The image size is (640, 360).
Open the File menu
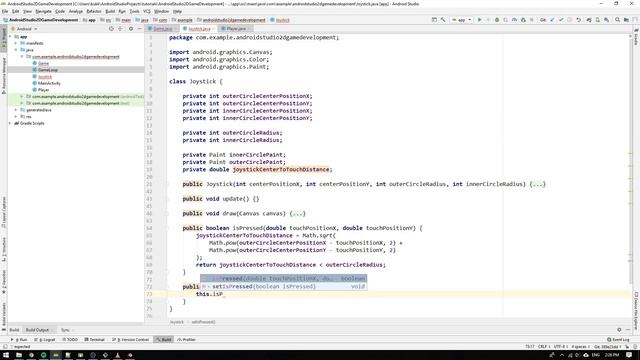click(x=5, y=11)
